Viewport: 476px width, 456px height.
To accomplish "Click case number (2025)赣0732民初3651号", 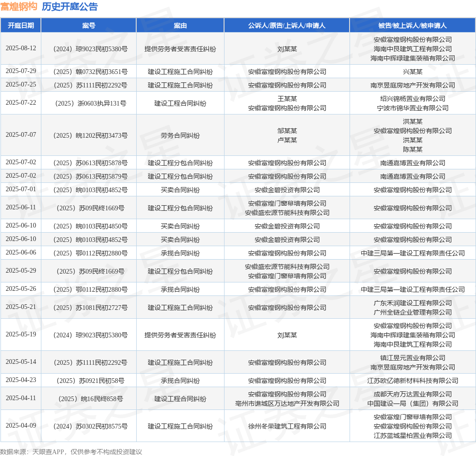I will [x=91, y=72].
